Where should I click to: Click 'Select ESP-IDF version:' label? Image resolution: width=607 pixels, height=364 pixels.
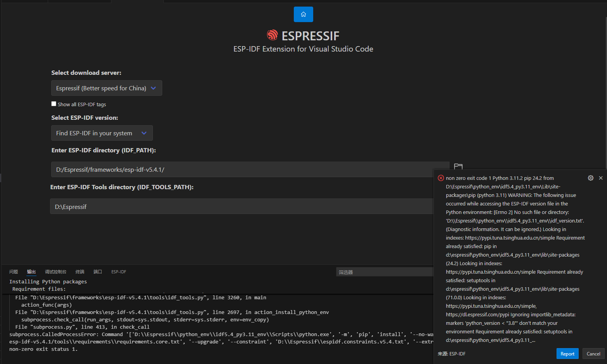(85, 117)
